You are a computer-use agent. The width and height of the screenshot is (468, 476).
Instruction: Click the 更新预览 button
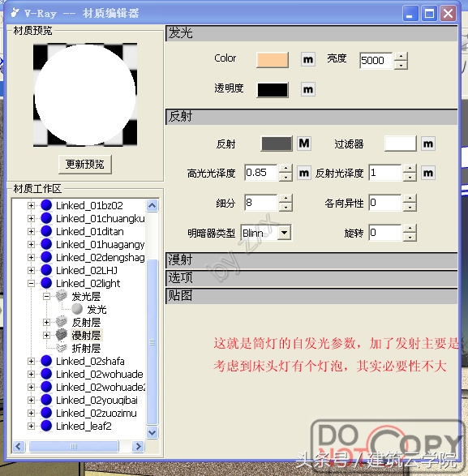click(x=85, y=165)
